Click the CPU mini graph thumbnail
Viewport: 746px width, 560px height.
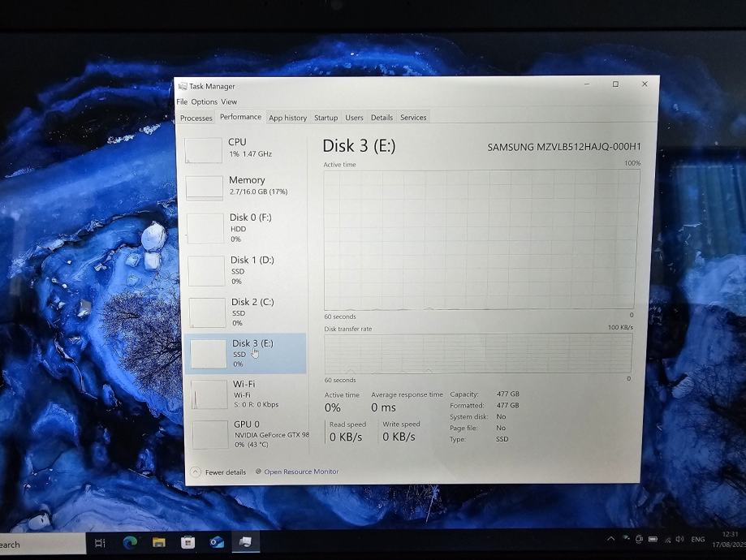203,150
